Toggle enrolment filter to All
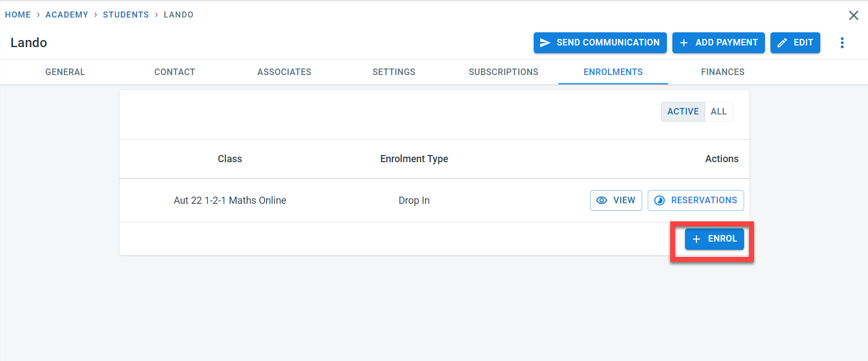868x361 pixels. click(718, 112)
